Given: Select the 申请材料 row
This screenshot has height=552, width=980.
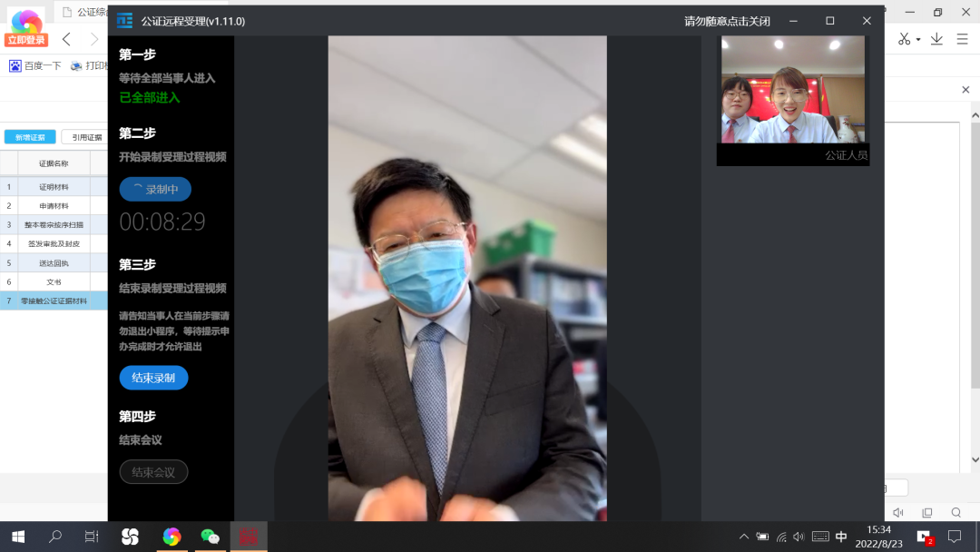Looking at the screenshot, I should [54, 206].
